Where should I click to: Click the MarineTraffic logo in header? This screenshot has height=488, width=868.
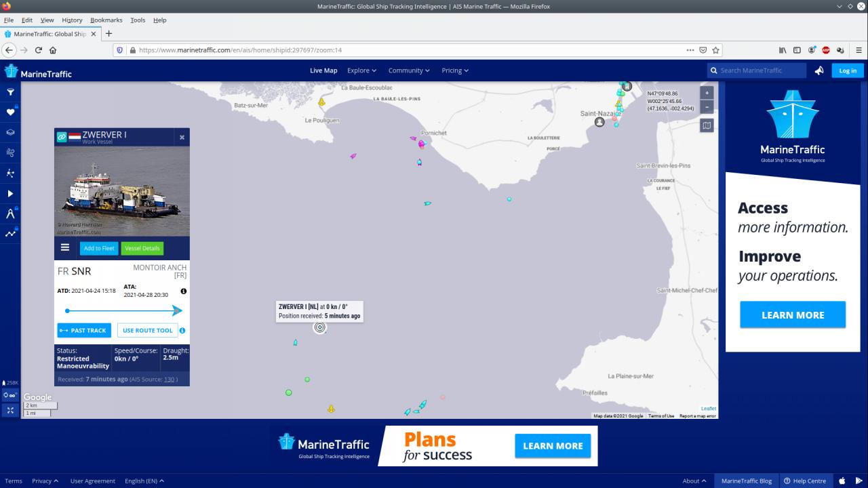(x=38, y=72)
